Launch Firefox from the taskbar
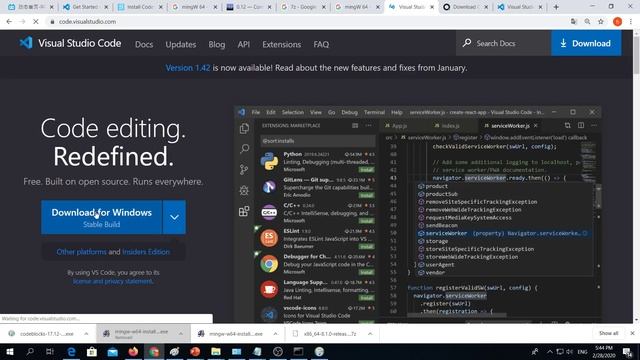 133,351
